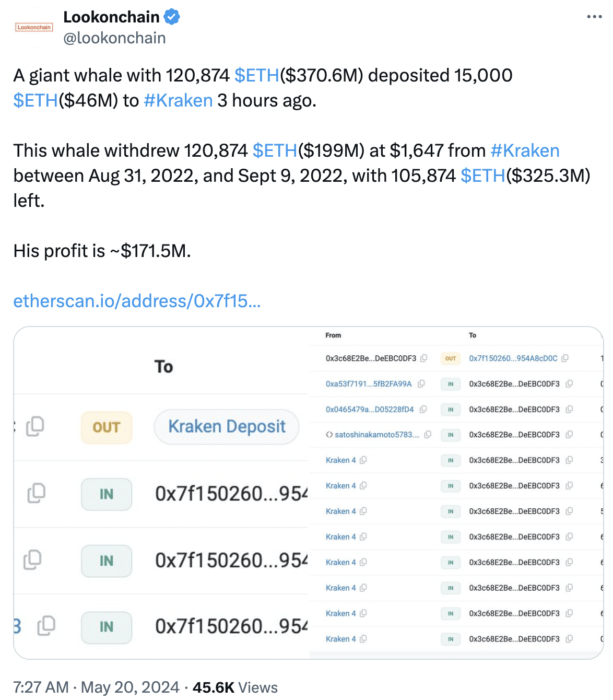Open the tweet options three-dot menu
This screenshot has height=700, width=613.
(x=594, y=16)
